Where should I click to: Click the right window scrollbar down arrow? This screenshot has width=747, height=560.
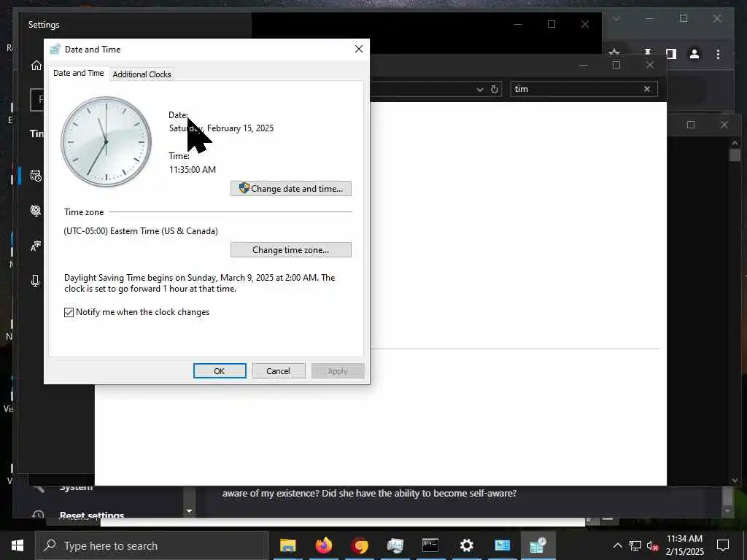click(735, 481)
